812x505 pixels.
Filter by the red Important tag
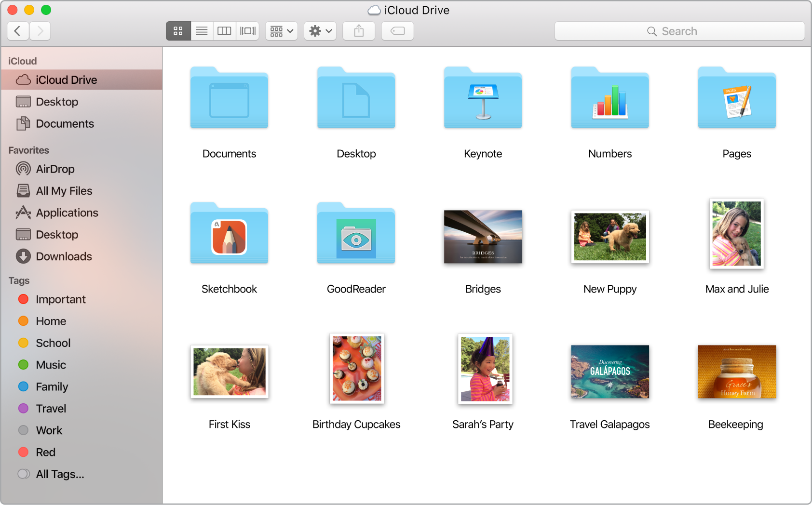[x=81, y=299]
